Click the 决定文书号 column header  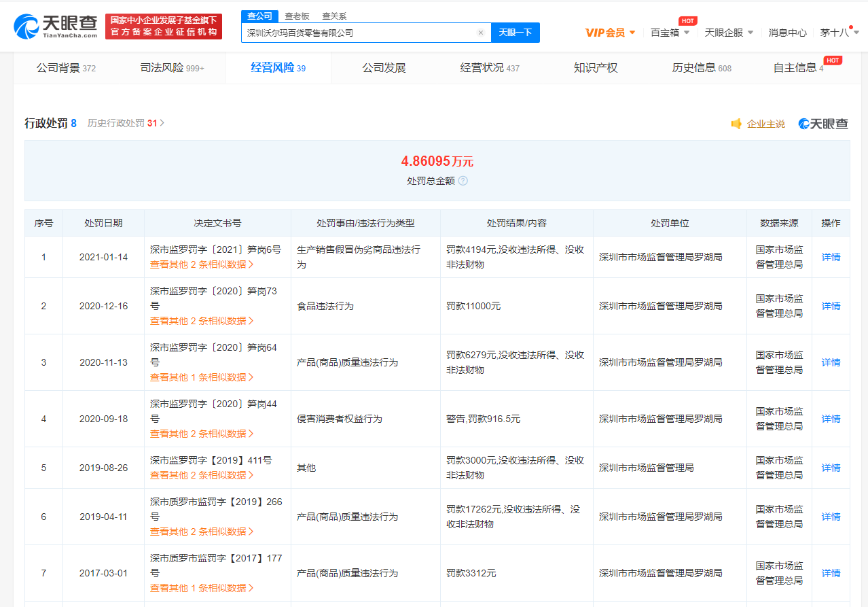(x=217, y=223)
